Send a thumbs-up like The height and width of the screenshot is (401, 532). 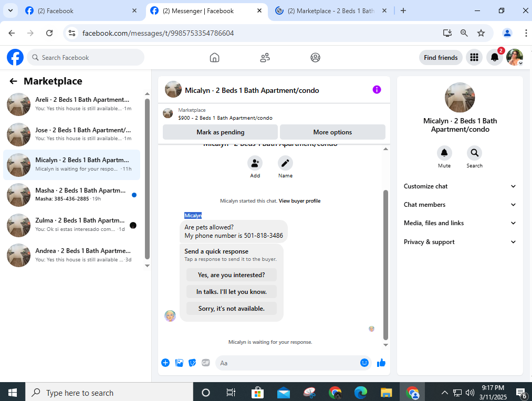381,363
